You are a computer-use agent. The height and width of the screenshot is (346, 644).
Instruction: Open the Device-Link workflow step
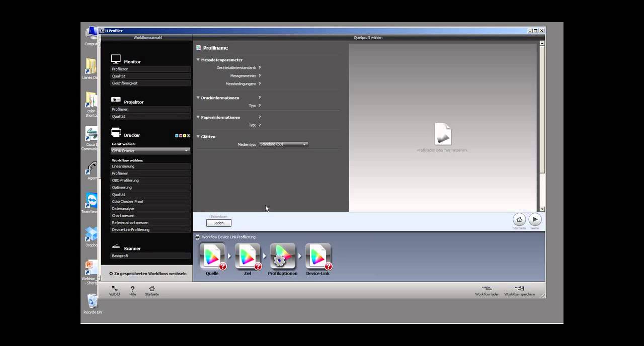tap(318, 256)
